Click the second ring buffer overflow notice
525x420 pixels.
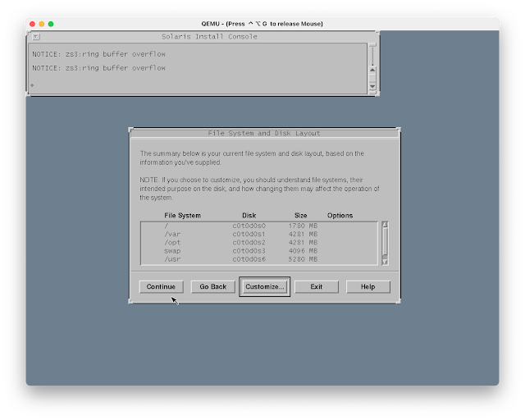pos(98,68)
